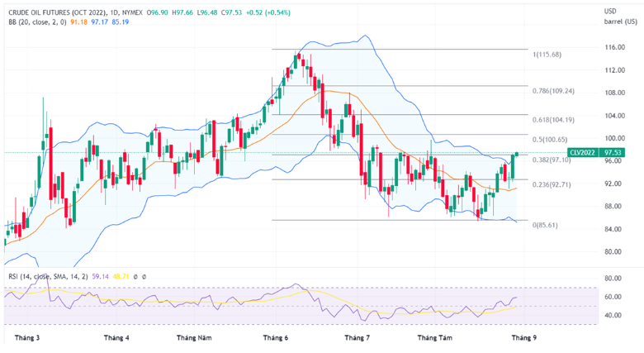
Task: Open the BB (20, close, 2, 0) indicator legend
Action: point(37,22)
